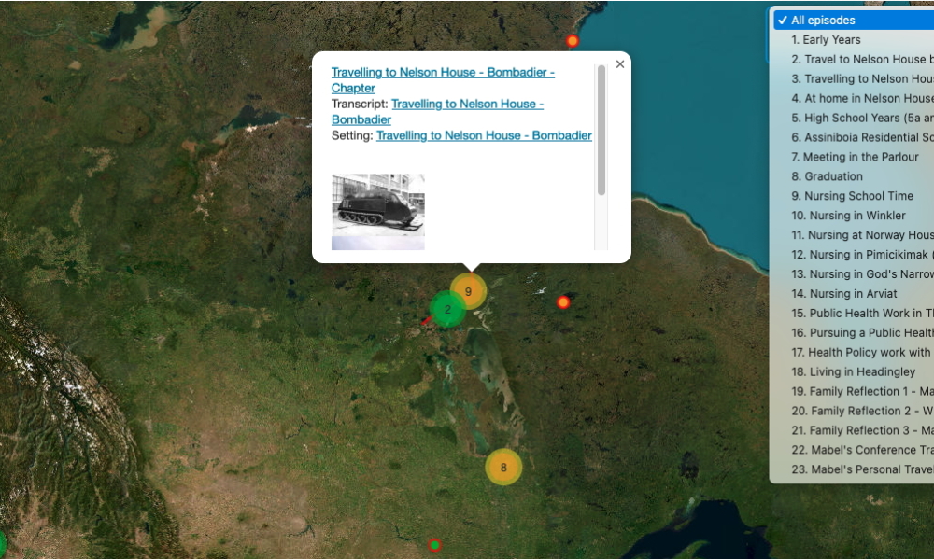Pick episode 10. Nursing in Winkler
Viewport: 934px width, 560px height.
[x=848, y=217]
